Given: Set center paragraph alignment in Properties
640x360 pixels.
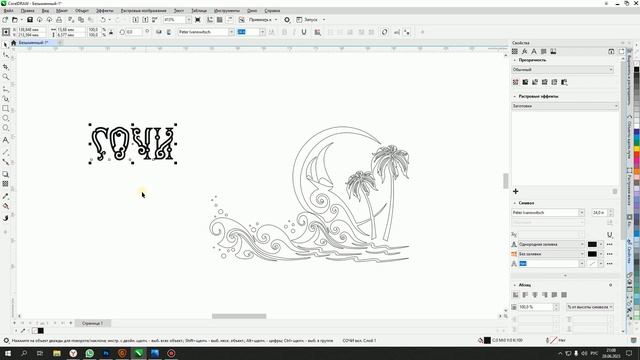Looking at the screenshot, I should pos(535,295).
